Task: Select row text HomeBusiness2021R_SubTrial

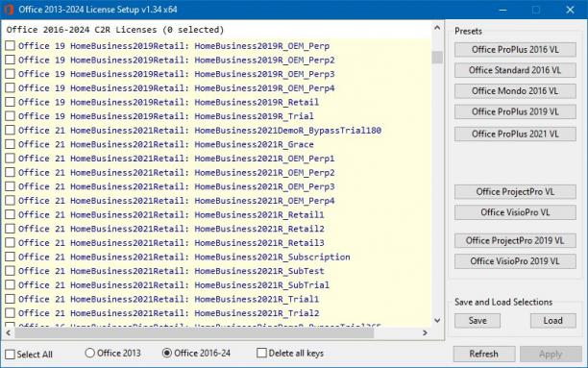Action: pos(261,285)
